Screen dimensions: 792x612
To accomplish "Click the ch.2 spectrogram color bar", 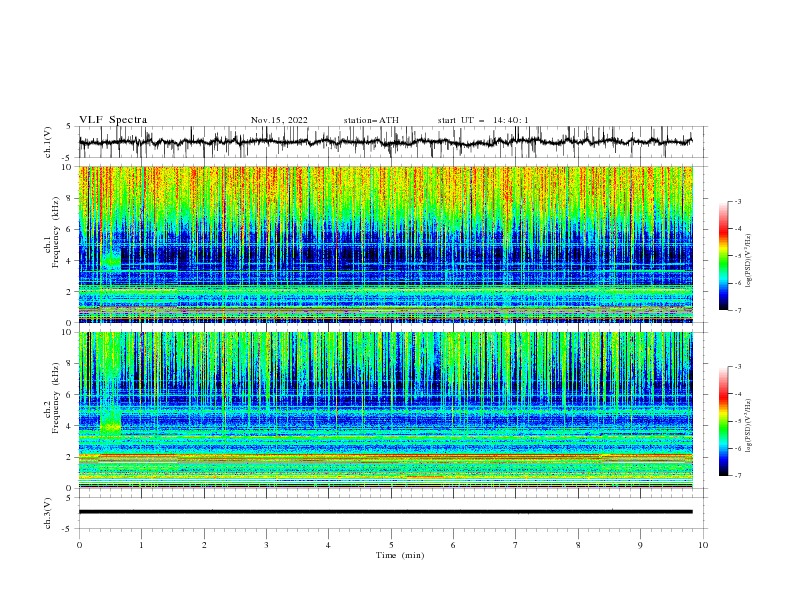I will coord(723,421).
